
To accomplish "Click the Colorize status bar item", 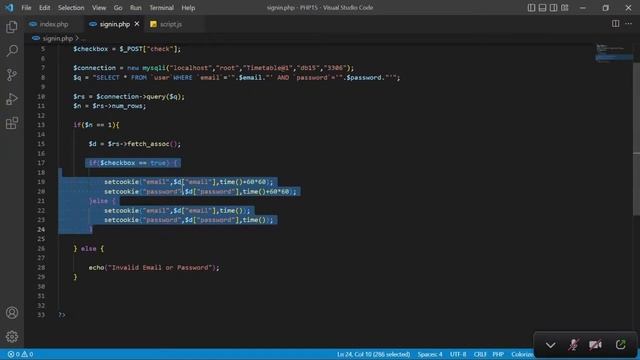I will tap(522, 354).
